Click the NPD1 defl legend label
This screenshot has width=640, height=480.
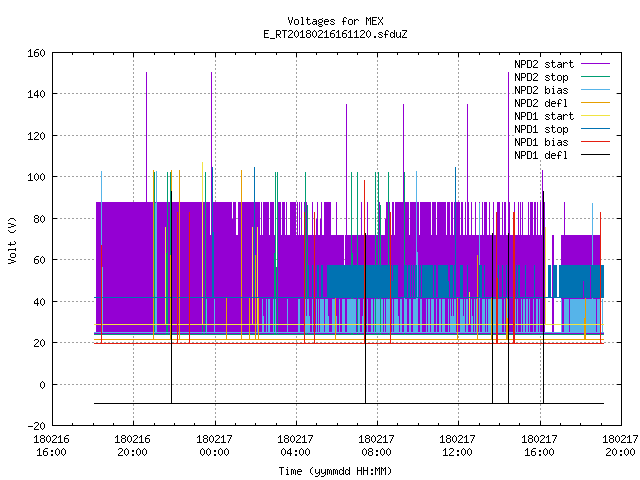[x=541, y=155]
